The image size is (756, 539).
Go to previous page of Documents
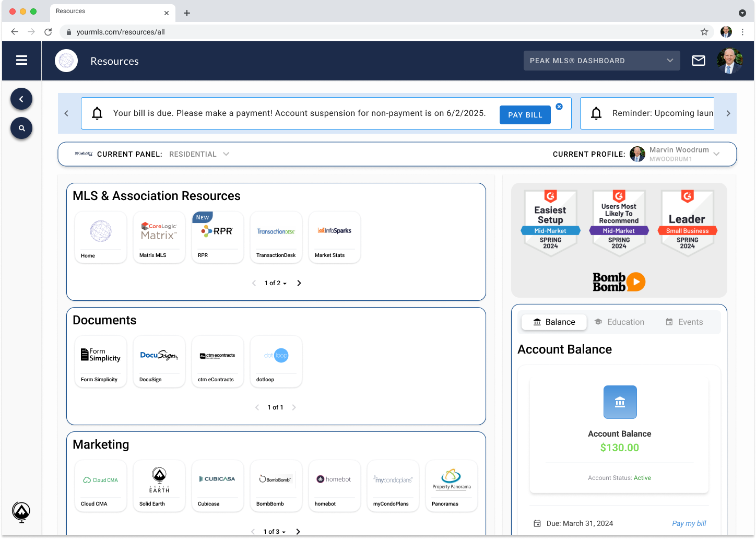(257, 407)
